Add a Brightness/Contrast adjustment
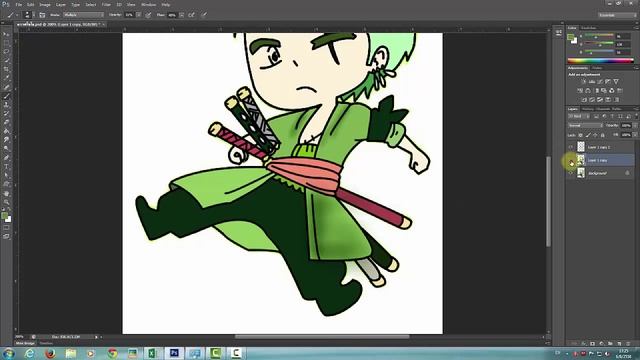640x360 pixels. tap(584, 82)
